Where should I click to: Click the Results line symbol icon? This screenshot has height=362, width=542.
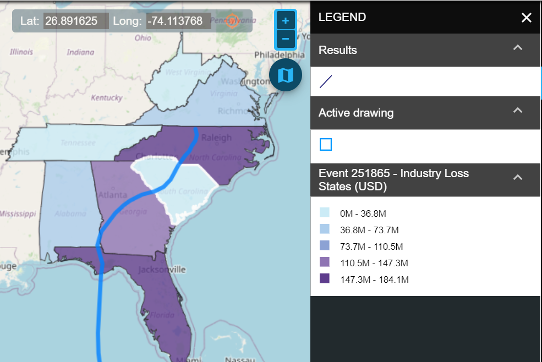tap(326, 82)
